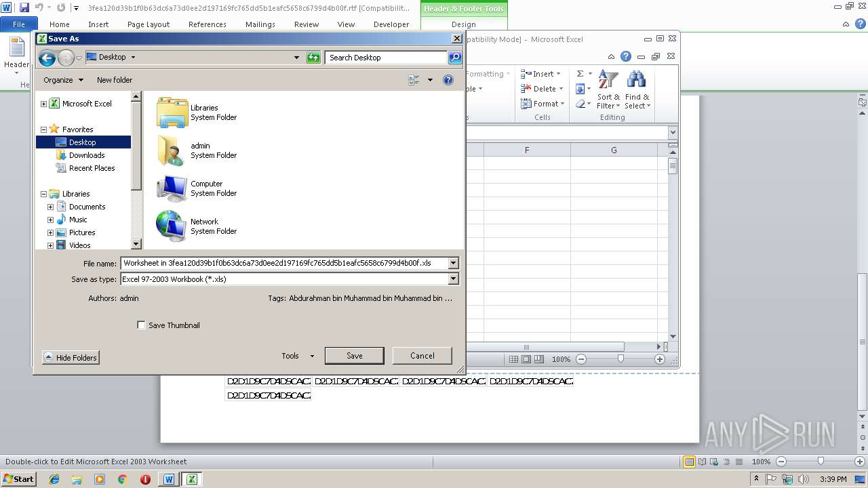
Task: Click the Search Desktop input field
Action: click(x=387, y=58)
